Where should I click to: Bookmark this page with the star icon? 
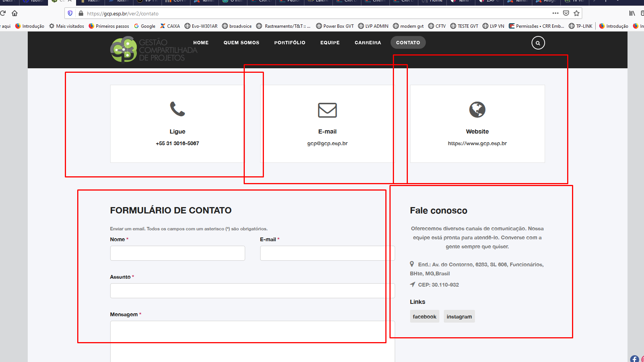click(x=577, y=13)
